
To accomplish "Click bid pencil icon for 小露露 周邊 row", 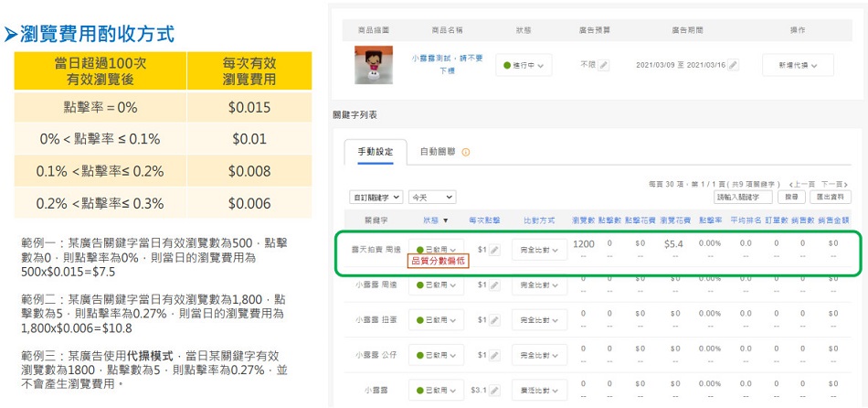I will tap(494, 285).
